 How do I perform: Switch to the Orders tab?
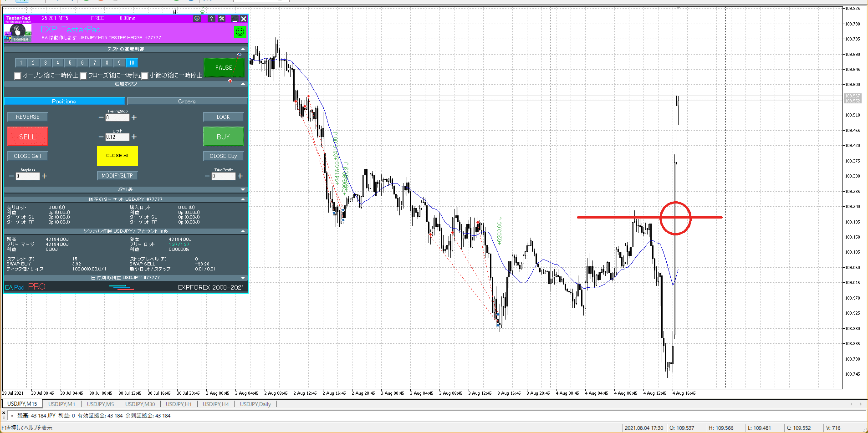(x=187, y=102)
